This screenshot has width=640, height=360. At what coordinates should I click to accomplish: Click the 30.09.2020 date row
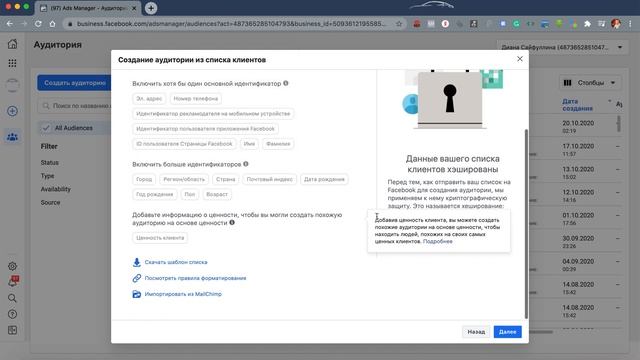coord(578,242)
